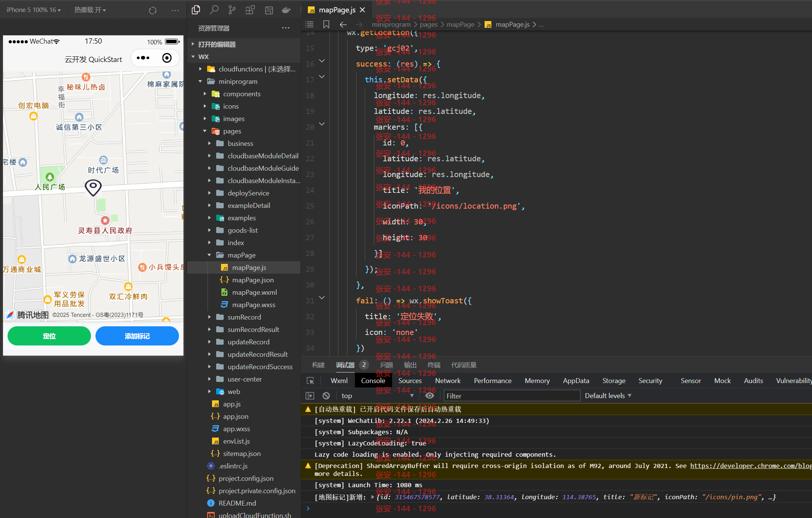Switch to the Sources tab
Viewport: 812px width, 518px height.
[x=410, y=381]
